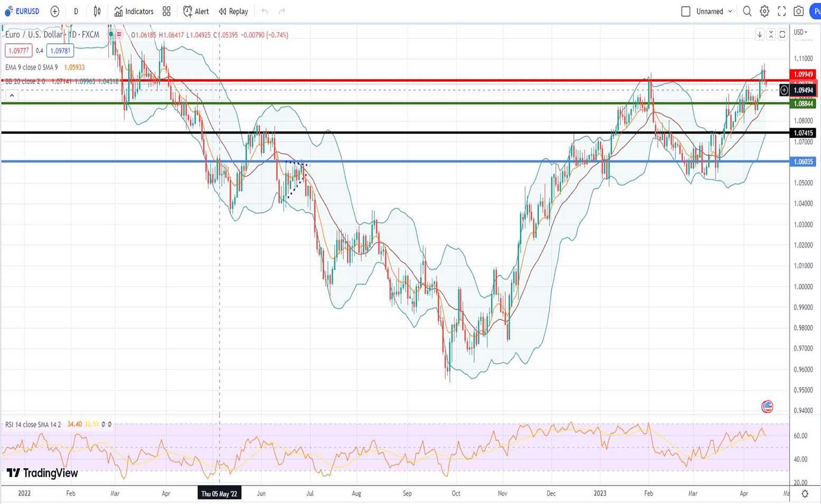Open the D timeframe interval menu
This screenshot has height=504, width=821.
[76, 11]
